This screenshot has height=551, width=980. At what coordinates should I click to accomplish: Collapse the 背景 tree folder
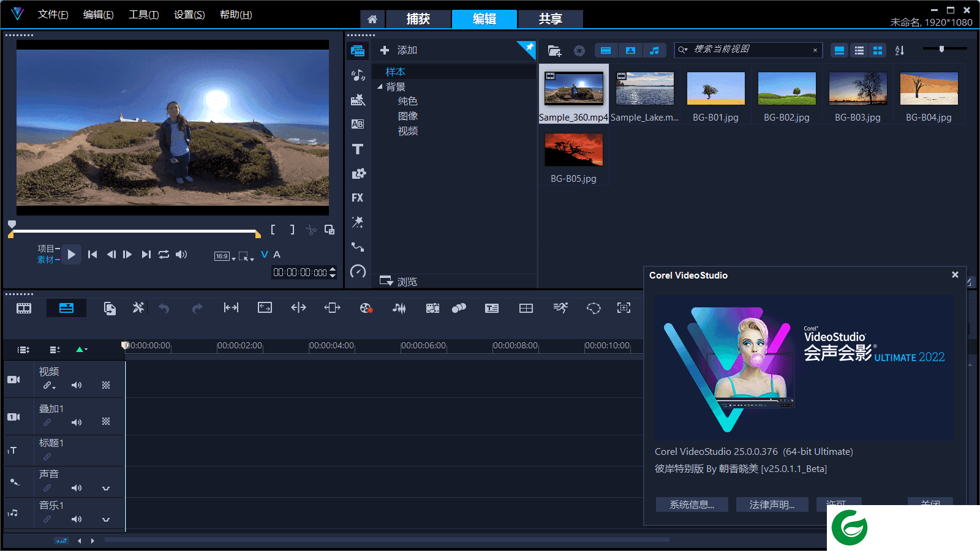(x=380, y=87)
